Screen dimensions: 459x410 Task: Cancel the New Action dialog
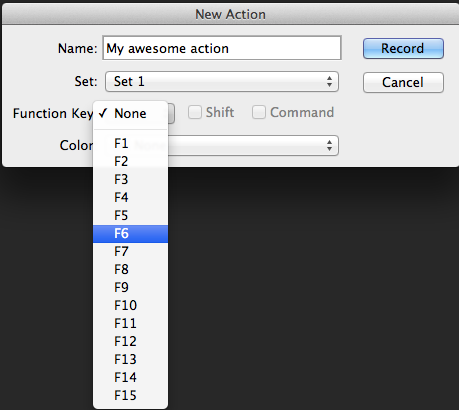click(x=403, y=82)
